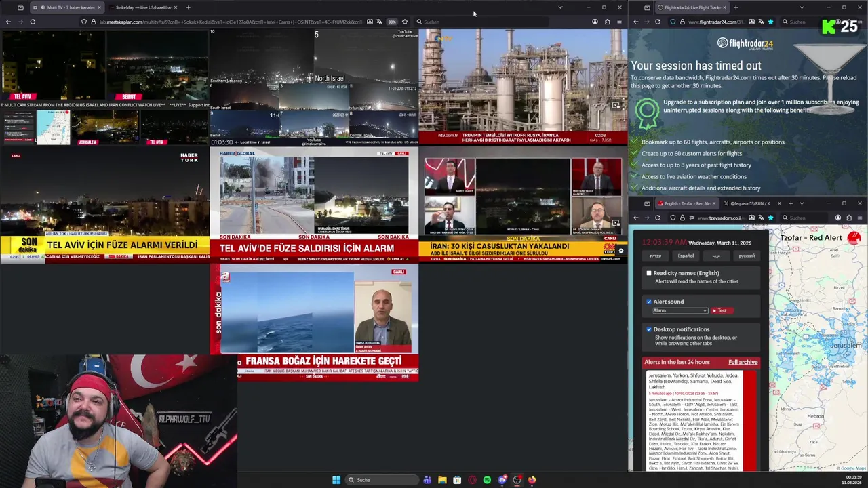Screen dimensions: 868x488
Task: Select the Haber Global news stream
Action: [x=314, y=205]
